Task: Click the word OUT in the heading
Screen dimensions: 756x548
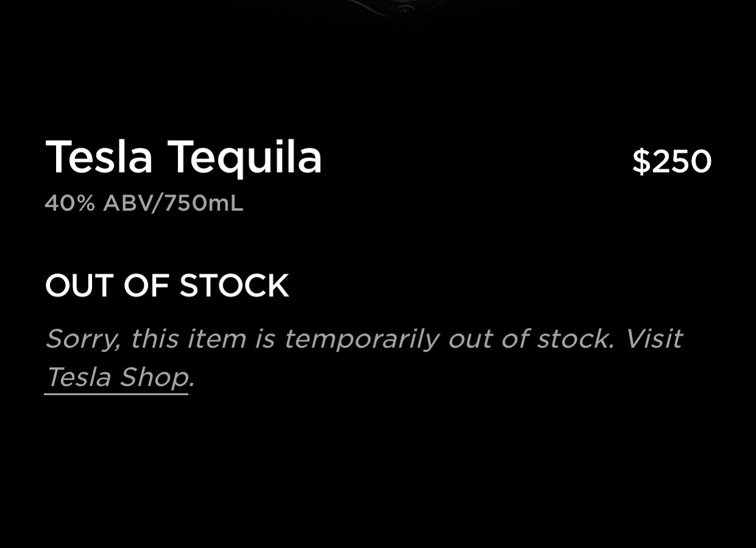Action: tap(79, 286)
